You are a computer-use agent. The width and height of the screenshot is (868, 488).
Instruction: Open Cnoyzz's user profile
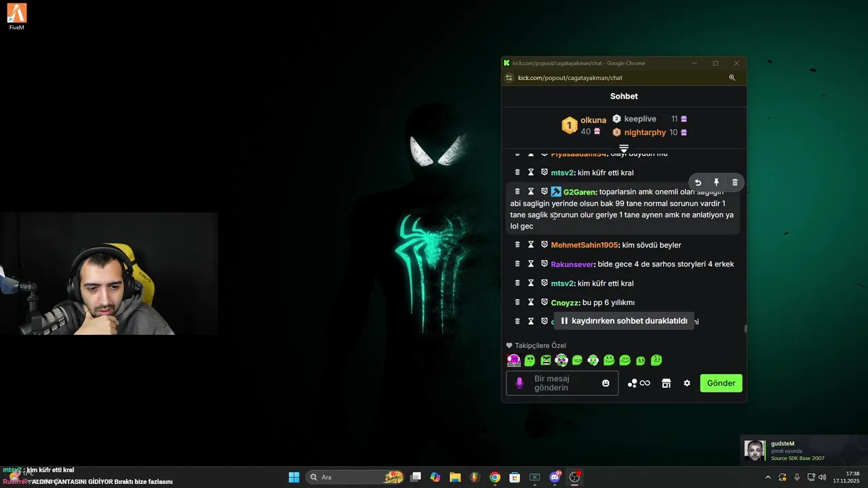tap(566, 302)
